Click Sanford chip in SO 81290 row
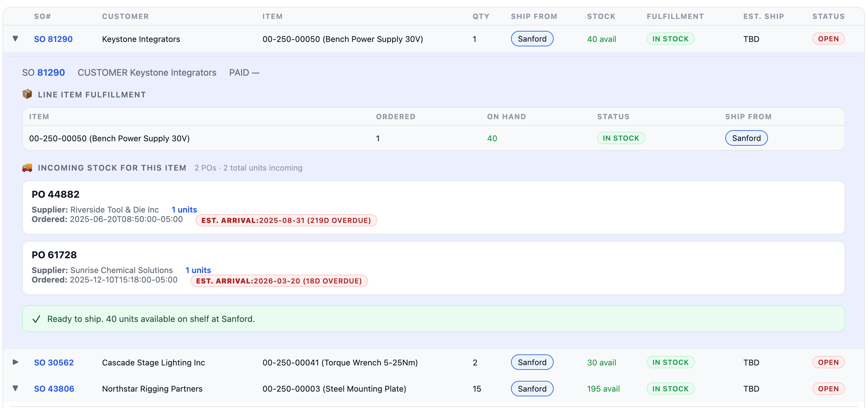Viewport: 868px width, 408px height. [532, 39]
